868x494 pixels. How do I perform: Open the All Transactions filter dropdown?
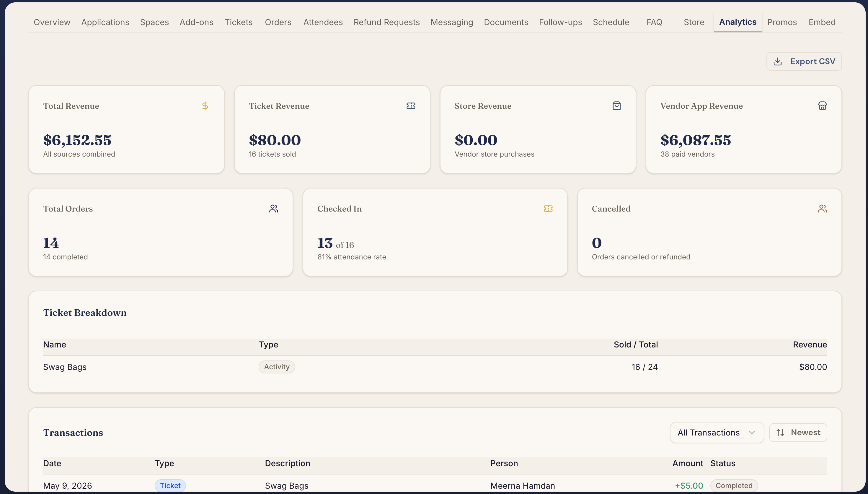[717, 433]
